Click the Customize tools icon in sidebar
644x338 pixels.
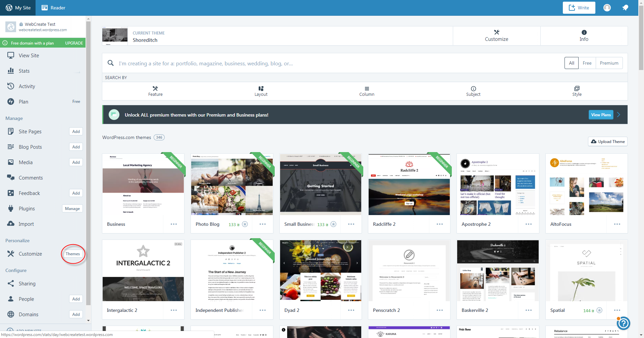tap(11, 254)
